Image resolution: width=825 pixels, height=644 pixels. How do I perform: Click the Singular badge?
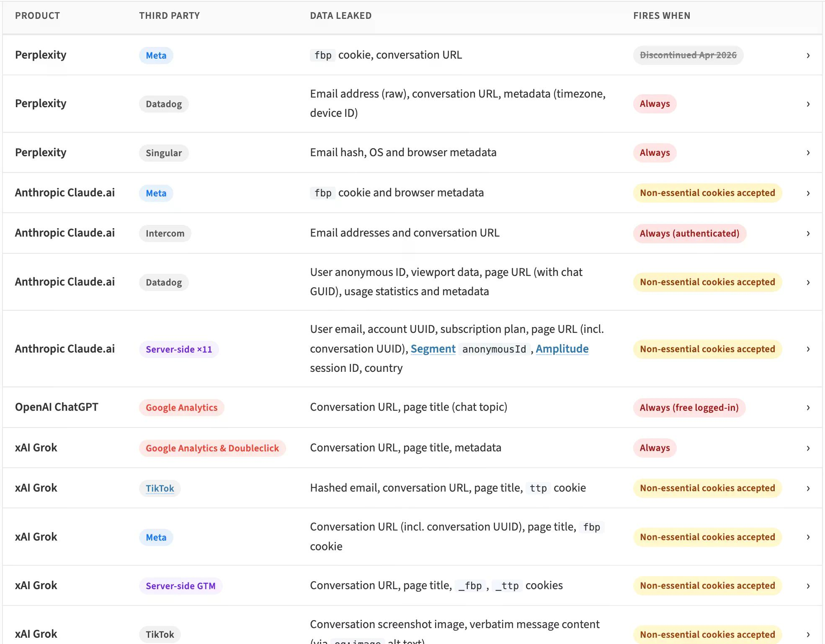[x=164, y=153]
